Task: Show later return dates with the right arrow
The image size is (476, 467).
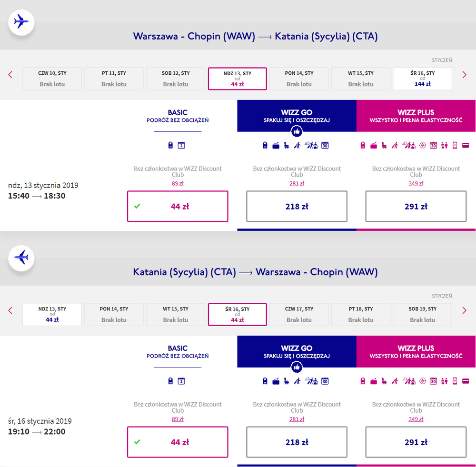Action: click(464, 310)
